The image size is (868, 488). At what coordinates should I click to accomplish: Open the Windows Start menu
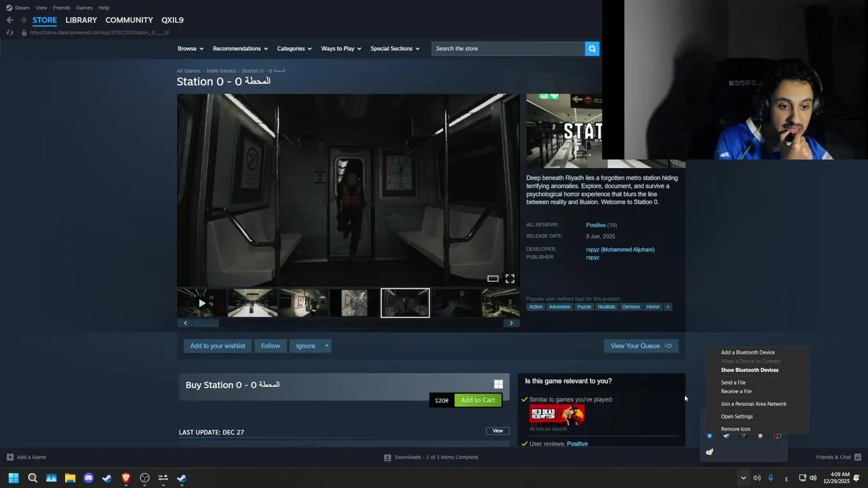point(13,478)
